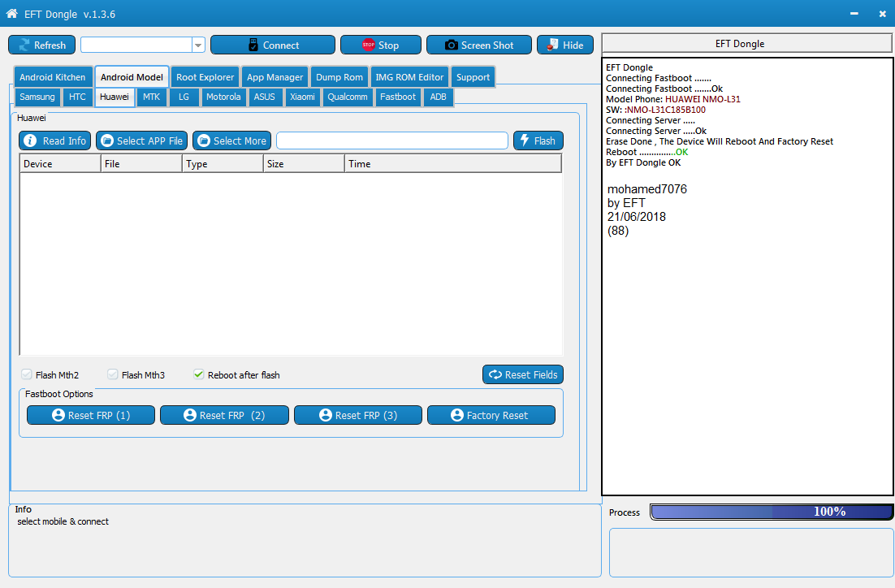Click the green Reboot OK status text
Screen dimensions: 895x588
pyautogui.click(x=681, y=152)
